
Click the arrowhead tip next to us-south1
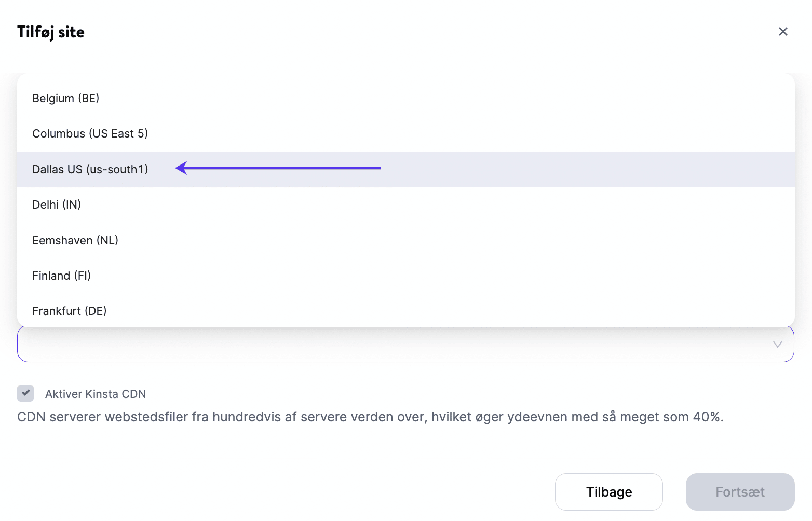click(x=179, y=168)
